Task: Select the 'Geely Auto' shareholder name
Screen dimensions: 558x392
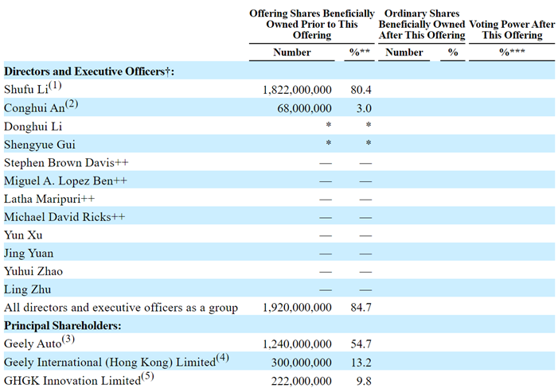Action: pyautogui.click(x=33, y=343)
